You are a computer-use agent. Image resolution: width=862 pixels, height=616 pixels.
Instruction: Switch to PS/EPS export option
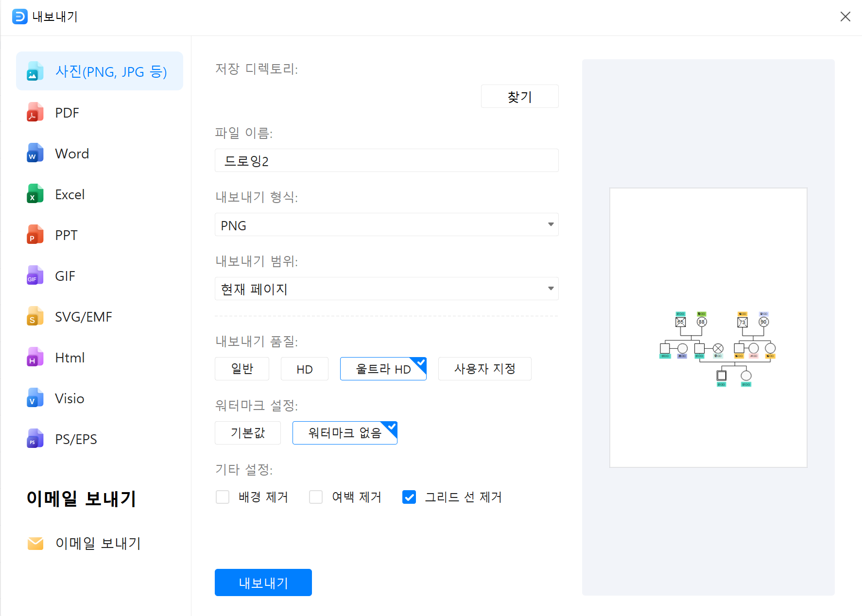coord(75,439)
